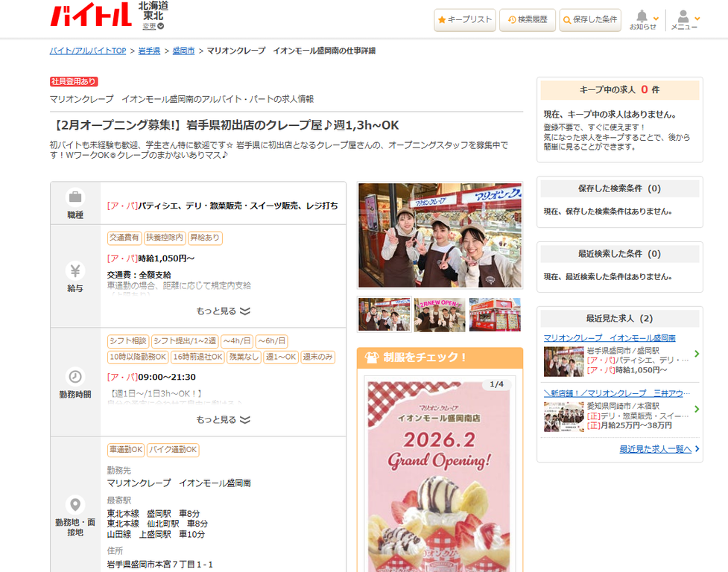Click thumbnail of 愛知県岡崎市 recent job
This screenshot has width=728, height=572.
pos(563,416)
